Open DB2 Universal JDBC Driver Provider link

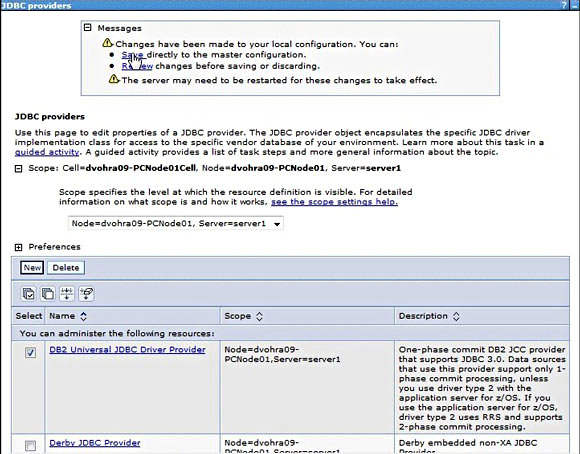[x=127, y=350]
